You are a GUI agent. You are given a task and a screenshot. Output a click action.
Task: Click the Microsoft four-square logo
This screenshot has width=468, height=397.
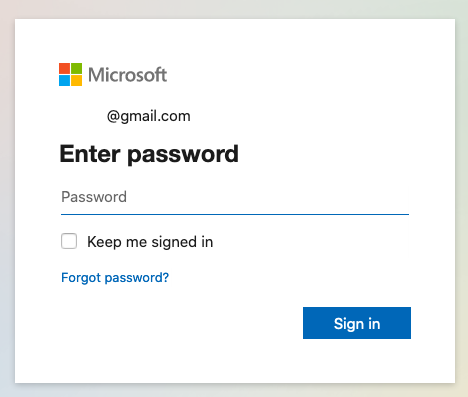[x=70, y=74]
